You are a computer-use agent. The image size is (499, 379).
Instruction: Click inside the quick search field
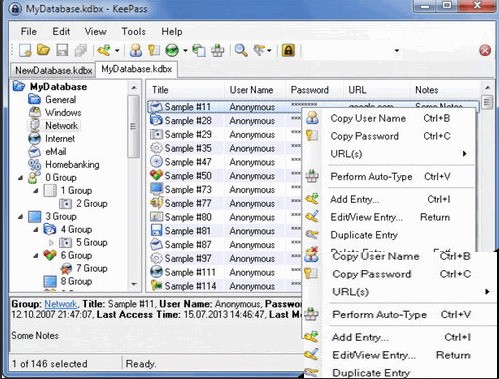[348, 51]
